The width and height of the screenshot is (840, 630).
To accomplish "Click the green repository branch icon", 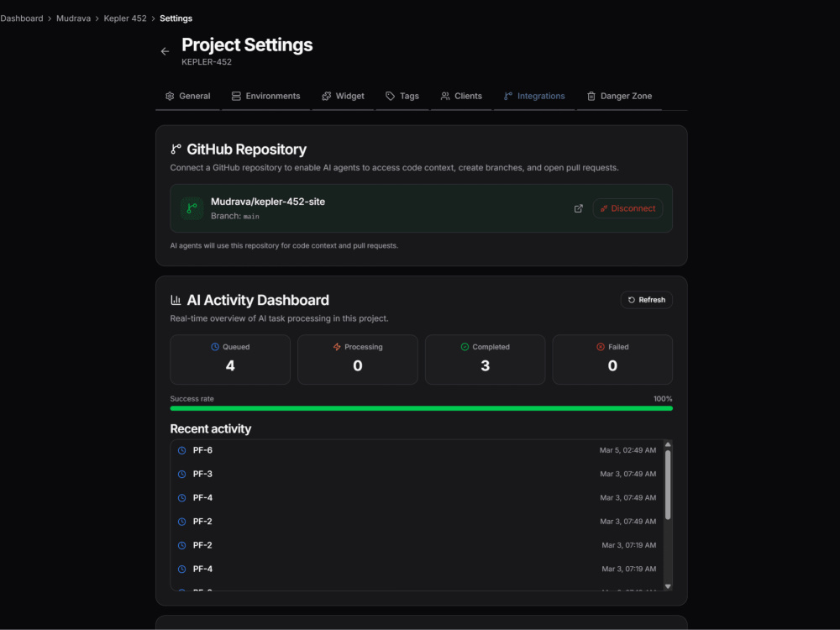I will [x=192, y=208].
